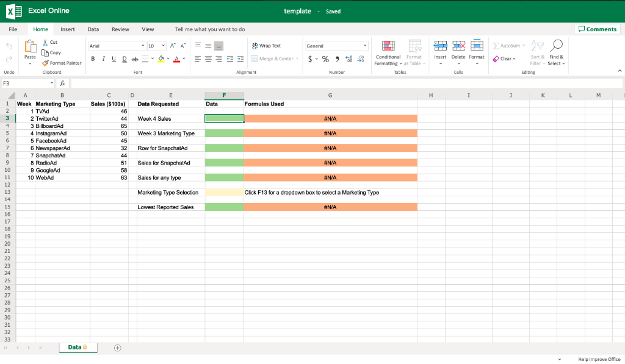This screenshot has width=625, height=364.
Task: Toggle double underline formatting
Action: coord(125,59)
